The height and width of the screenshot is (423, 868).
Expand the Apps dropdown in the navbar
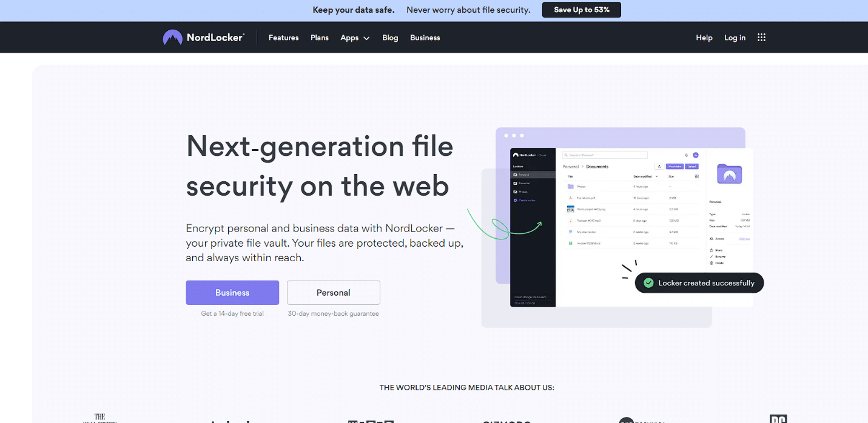click(355, 38)
